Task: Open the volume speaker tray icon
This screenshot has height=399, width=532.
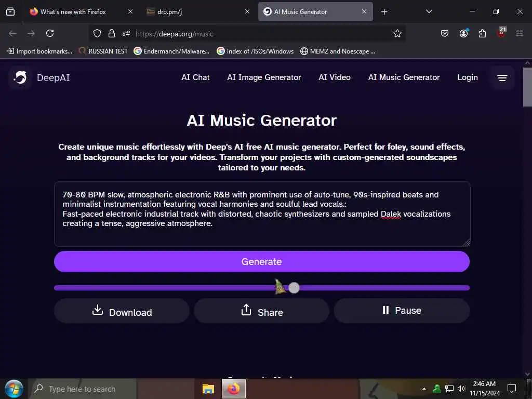Action: (x=461, y=389)
